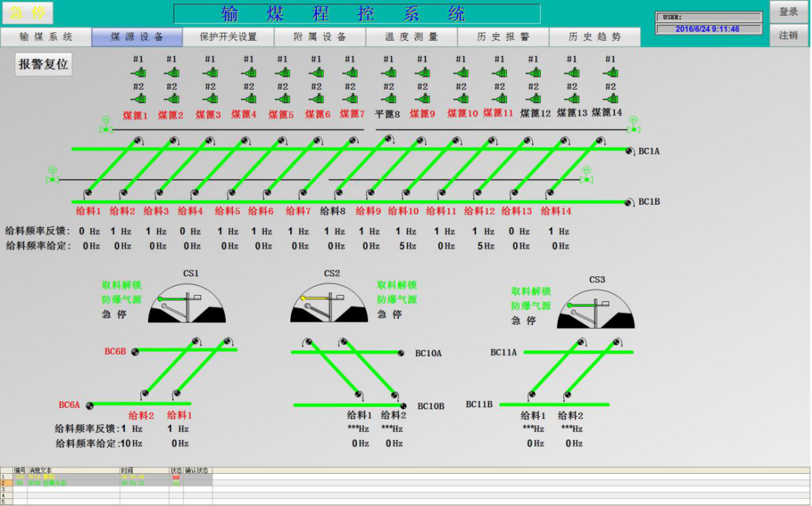Click the #1 motor icon above 煤篦3

tap(210, 72)
